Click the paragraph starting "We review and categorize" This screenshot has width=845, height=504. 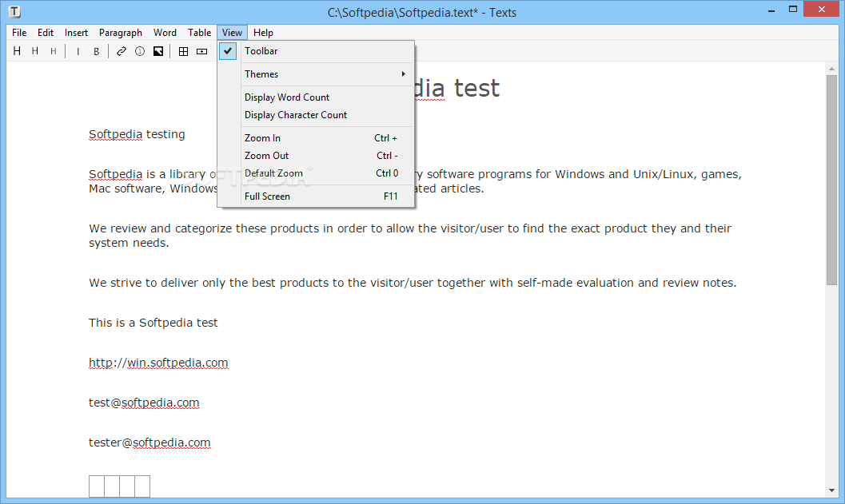[x=410, y=236]
